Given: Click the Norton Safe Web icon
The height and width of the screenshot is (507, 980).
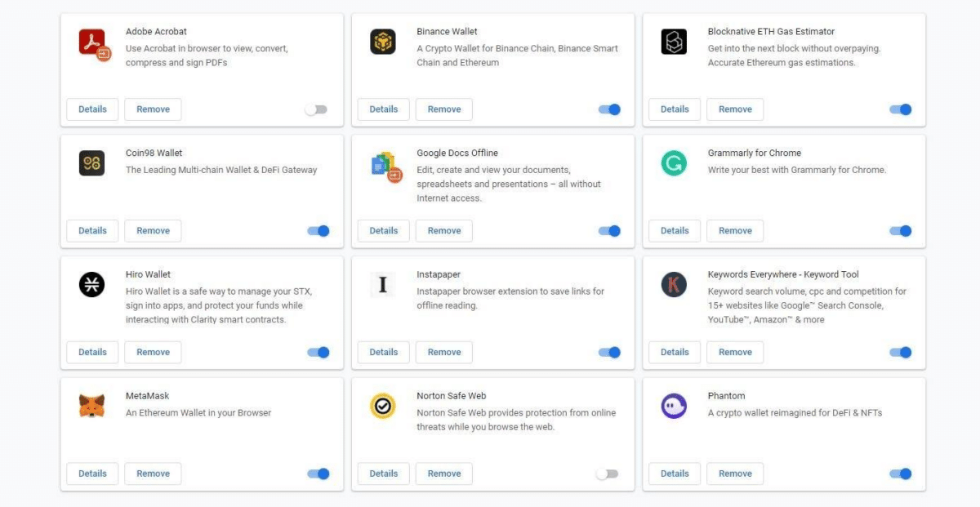Looking at the screenshot, I should 383,406.
